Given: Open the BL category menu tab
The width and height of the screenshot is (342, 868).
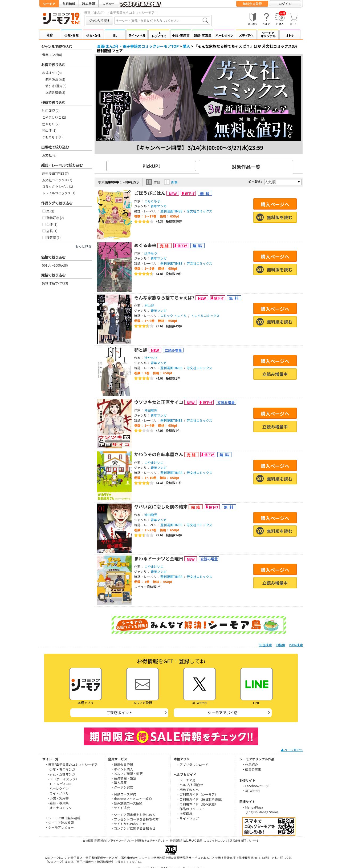Looking at the screenshot, I should click(x=115, y=35).
